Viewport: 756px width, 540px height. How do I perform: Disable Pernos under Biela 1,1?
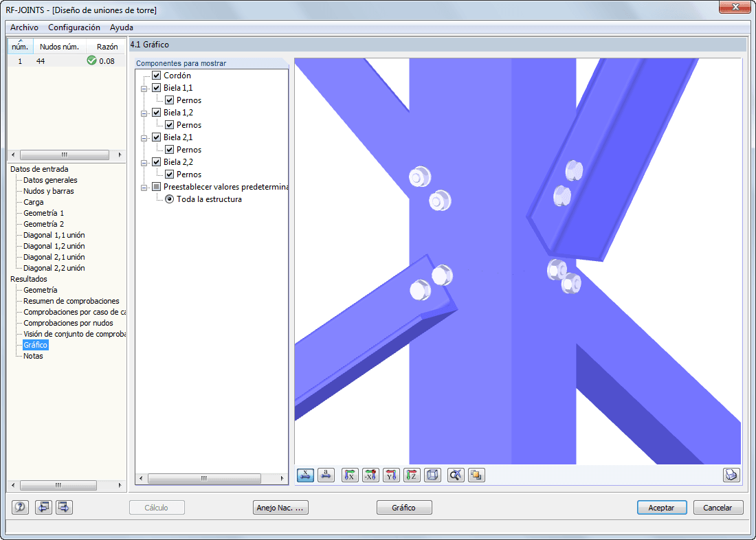click(x=168, y=100)
